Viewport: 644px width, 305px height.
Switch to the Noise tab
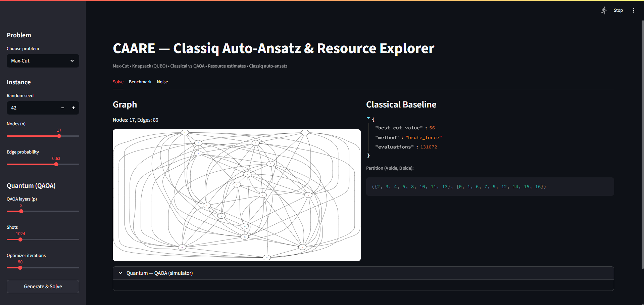(x=162, y=82)
